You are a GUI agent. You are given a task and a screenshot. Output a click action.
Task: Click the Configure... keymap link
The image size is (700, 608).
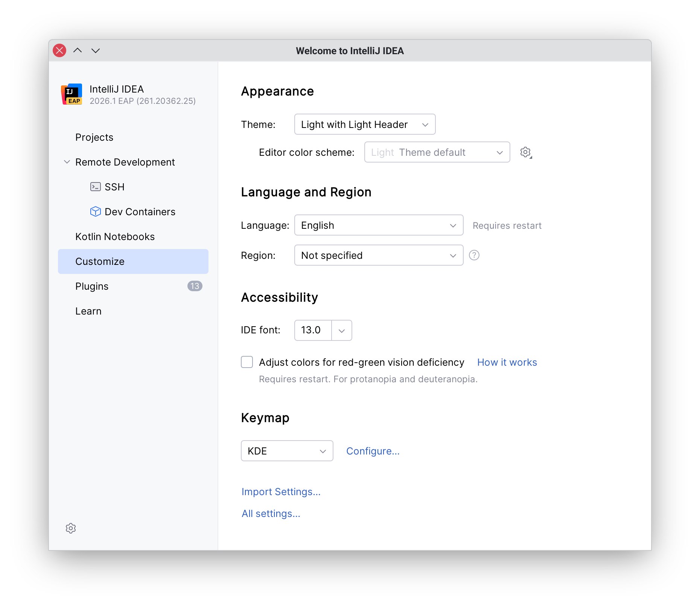coord(373,451)
